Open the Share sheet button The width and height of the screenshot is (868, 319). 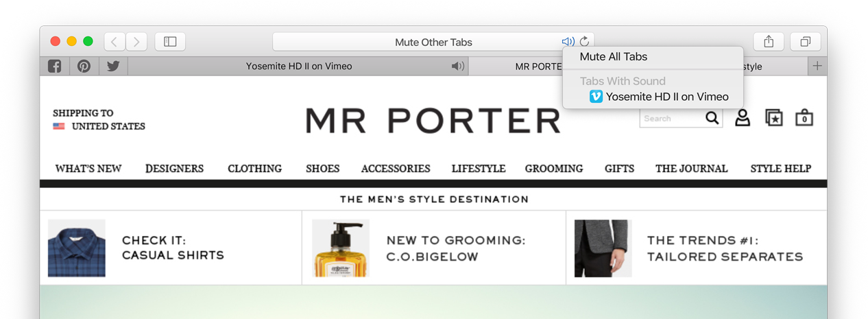[x=769, y=42]
